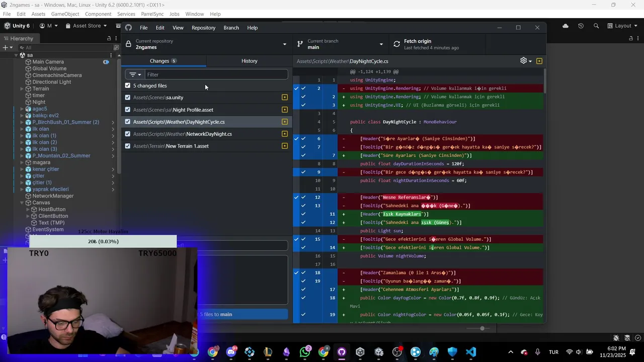Open Unity search magnifier icon

(x=596, y=26)
